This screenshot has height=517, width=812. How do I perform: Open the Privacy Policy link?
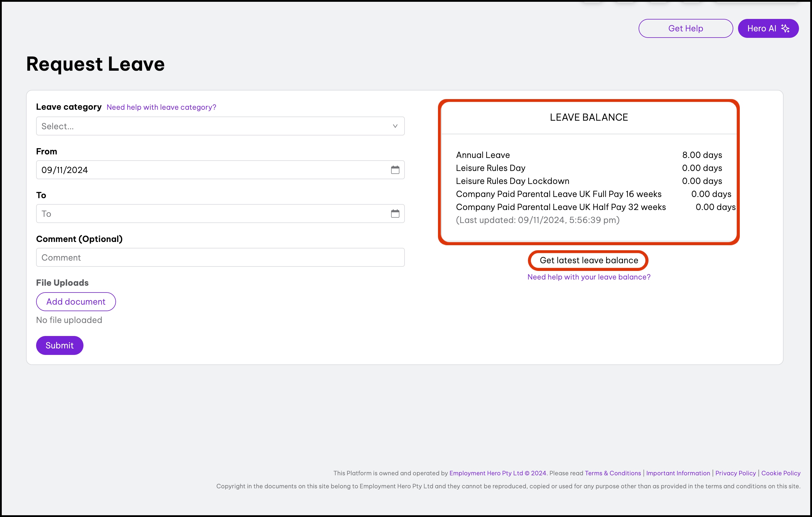click(x=735, y=473)
